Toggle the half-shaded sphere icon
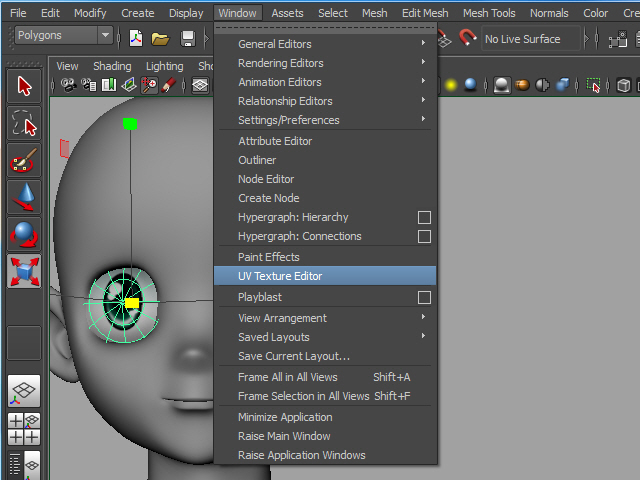Image resolution: width=640 pixels, height=480 pixels. (542, 85)
